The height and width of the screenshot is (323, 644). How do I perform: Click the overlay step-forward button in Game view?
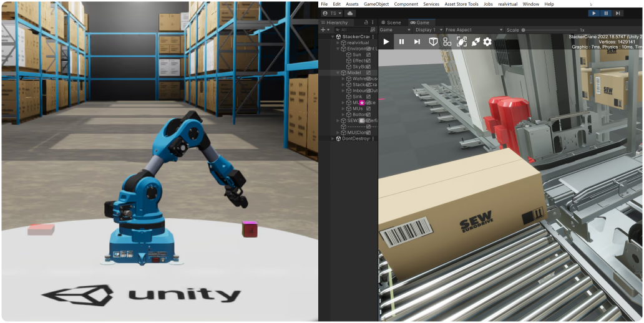[417, 41]
